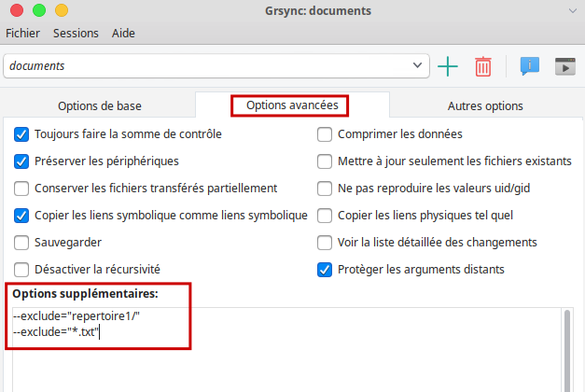Click green window button in title bar

point(39,10)
